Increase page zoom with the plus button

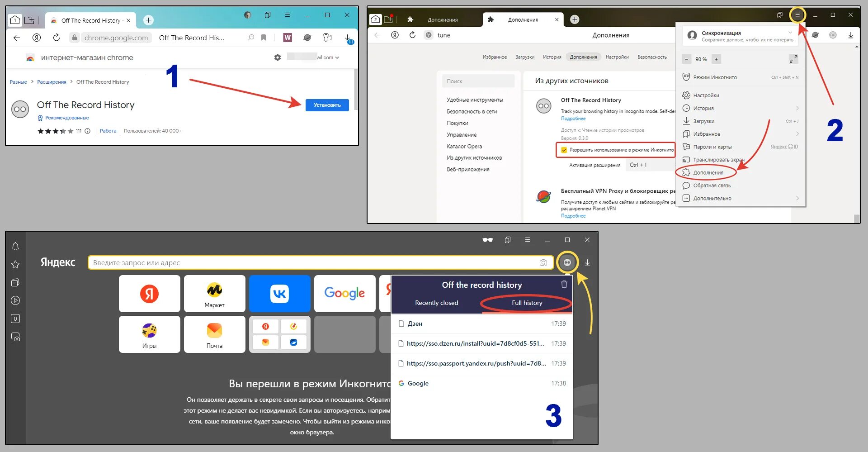pyautogui.click(x=716, y=59)
